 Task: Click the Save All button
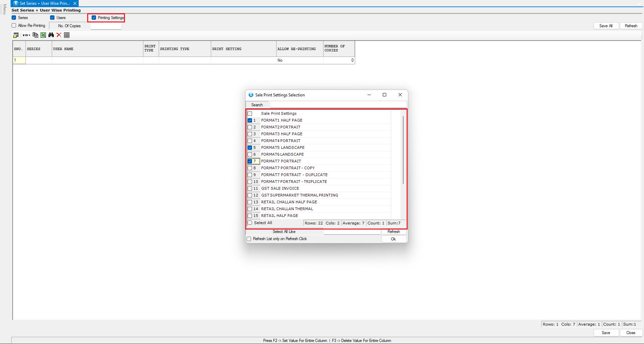606,26
